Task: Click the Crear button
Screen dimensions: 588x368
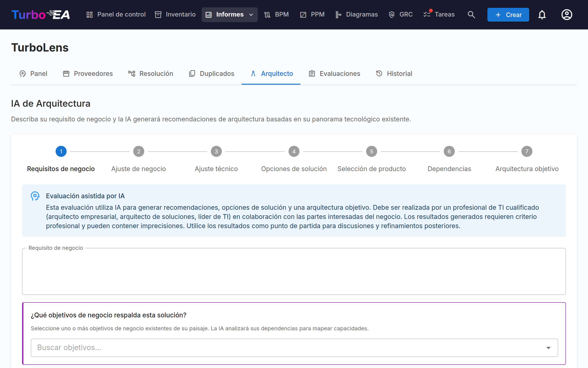Action: click(x=508, y=14)
